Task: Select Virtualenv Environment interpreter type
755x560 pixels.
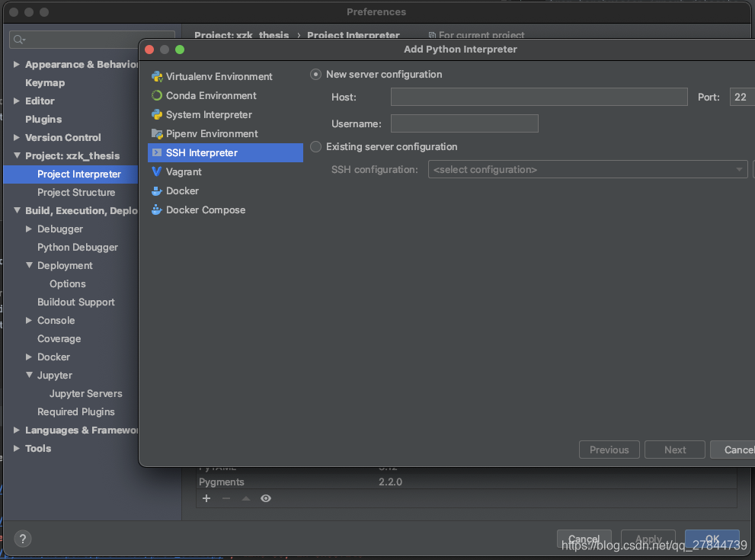Action: [x=226, y=76]
